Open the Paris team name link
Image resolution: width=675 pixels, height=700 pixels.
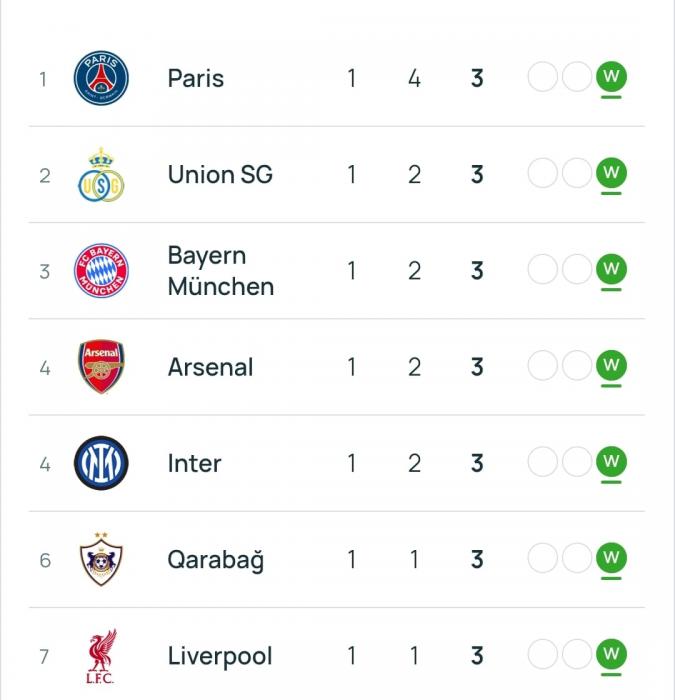point(196,79)
